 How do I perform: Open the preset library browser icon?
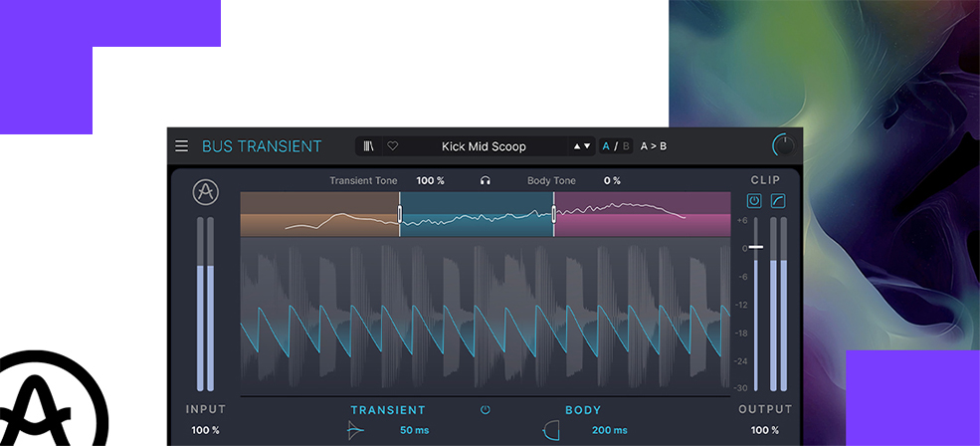tap(368, 146)
